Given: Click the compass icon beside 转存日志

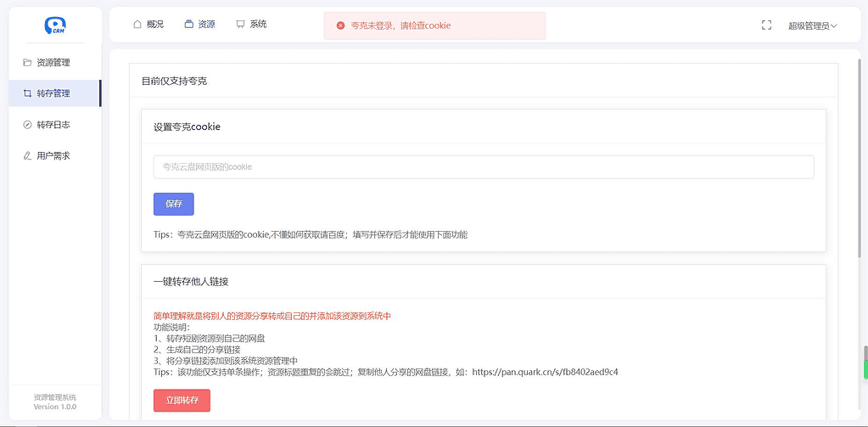Looking at the screenshot, I should pos(27,125).
